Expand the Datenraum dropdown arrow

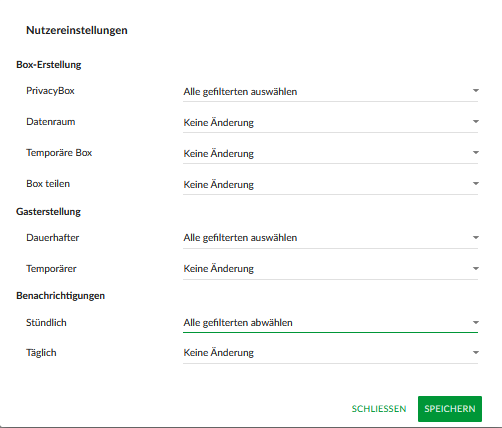476,122
